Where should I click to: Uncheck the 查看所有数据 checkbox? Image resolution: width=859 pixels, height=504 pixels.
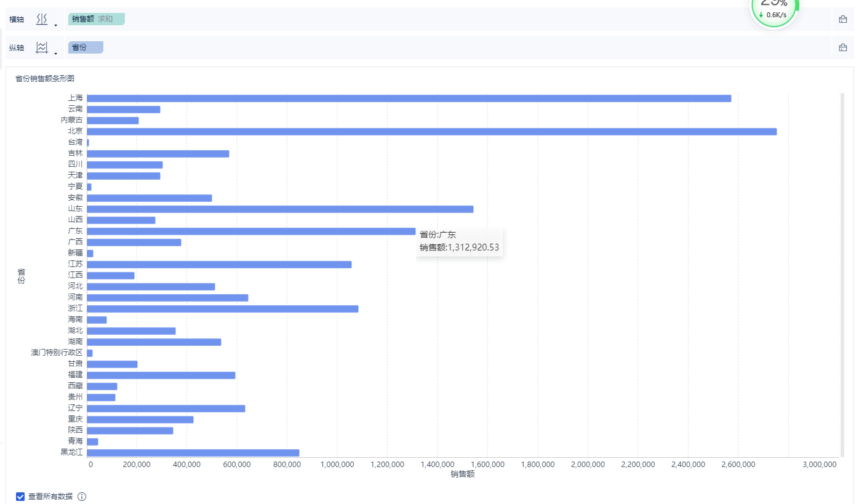coord(20,497)
